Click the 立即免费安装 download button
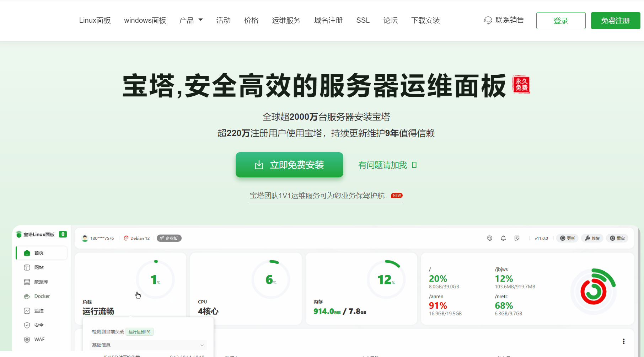This screenshot has width=644, height=357. [289, 165]
